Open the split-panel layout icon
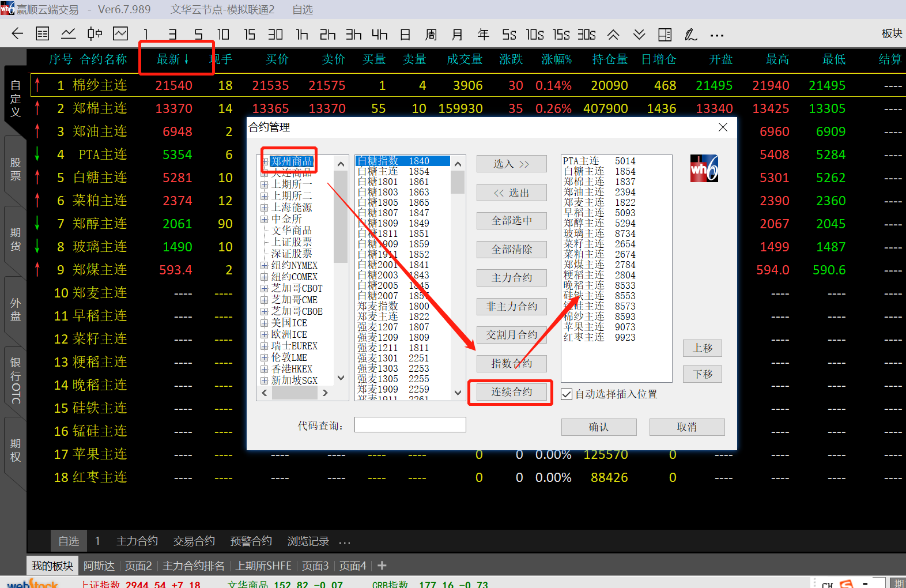 (x=665, y=35)
